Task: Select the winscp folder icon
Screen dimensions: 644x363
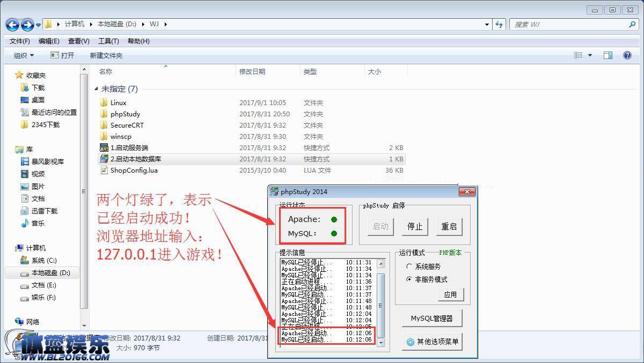Action: 104,136
